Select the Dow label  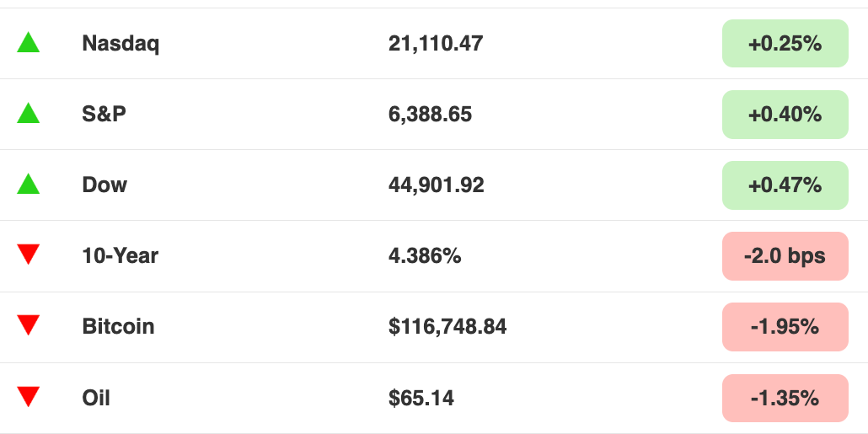click(104, 185)
